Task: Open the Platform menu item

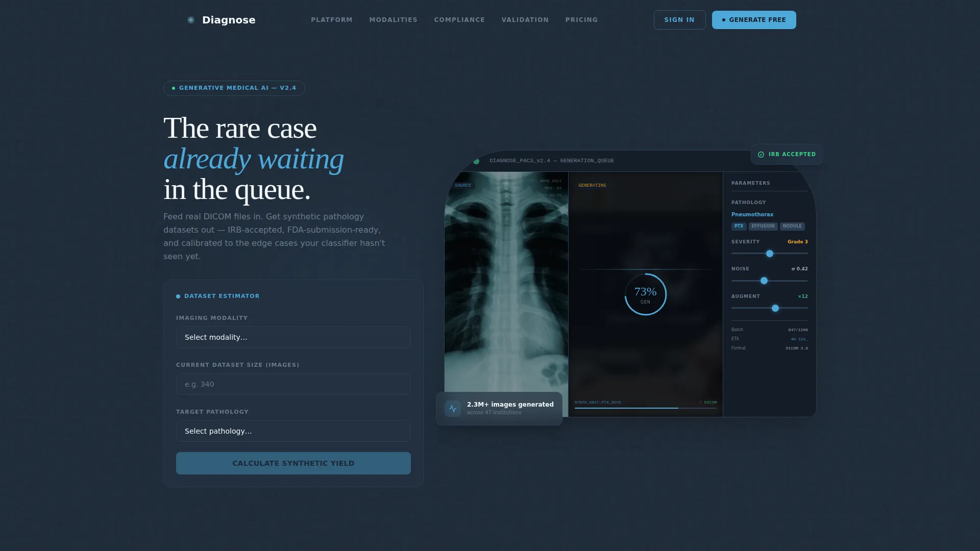Action: point(332,20)
